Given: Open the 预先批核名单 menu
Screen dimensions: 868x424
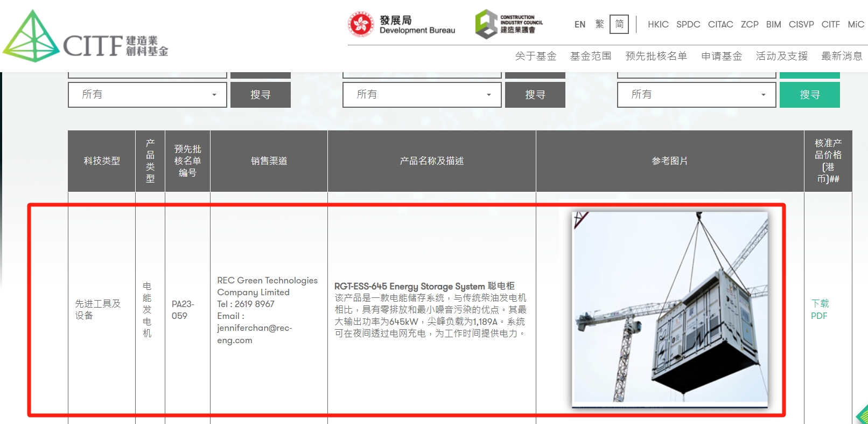Looking at the screenshot, I should point(656,56).
